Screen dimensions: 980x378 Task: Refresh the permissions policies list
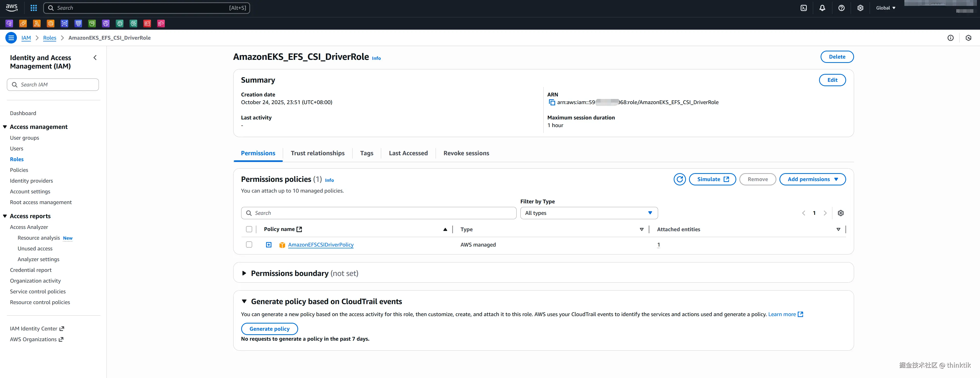[x=680, y=179]
